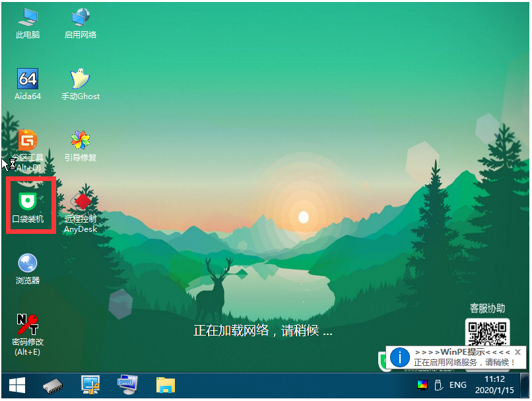The image size is (532, 401).
Task: Open the memory chip taskbar icon
Action: [x=53, y=385]
